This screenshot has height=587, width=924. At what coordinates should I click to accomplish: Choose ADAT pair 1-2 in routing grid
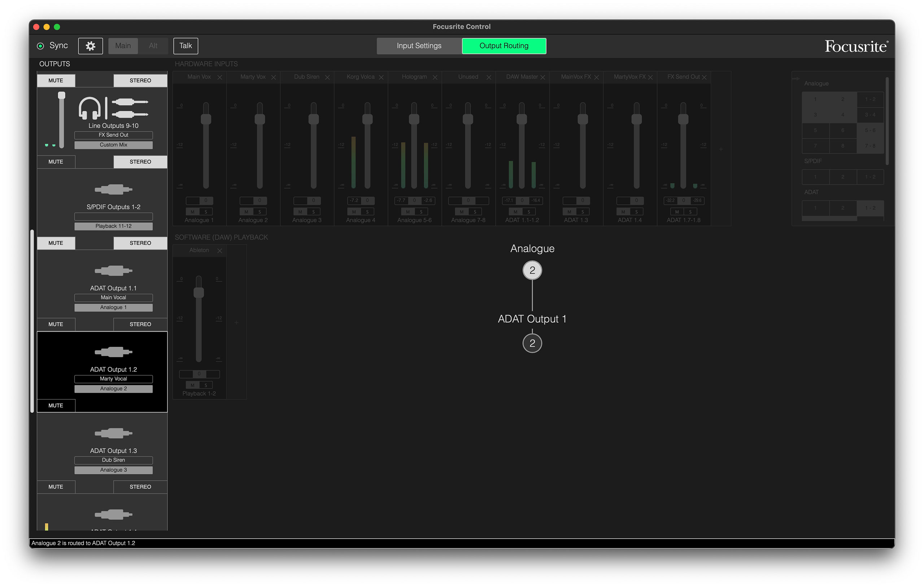point(870,208)
